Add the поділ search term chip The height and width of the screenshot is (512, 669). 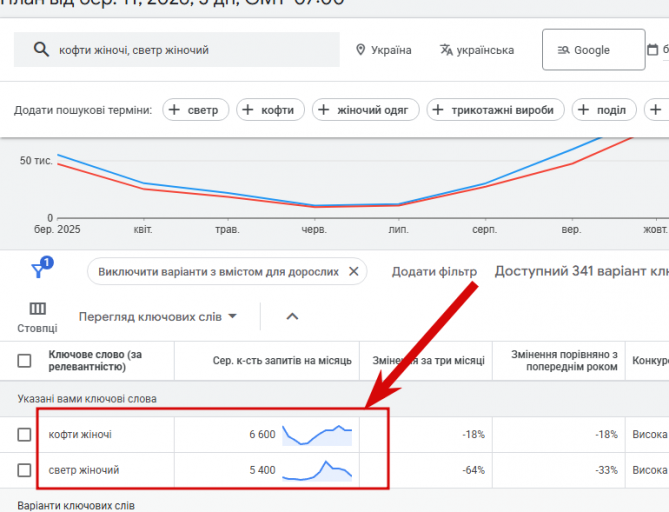[x=604, y=110]
